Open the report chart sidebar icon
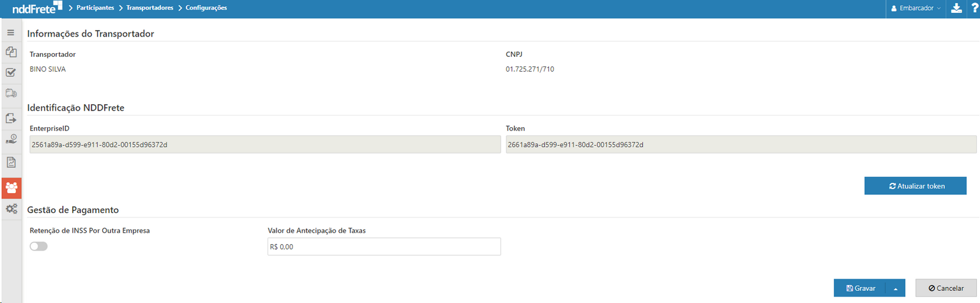This screenshot has width=980, height=303. (x=11, y=162)
